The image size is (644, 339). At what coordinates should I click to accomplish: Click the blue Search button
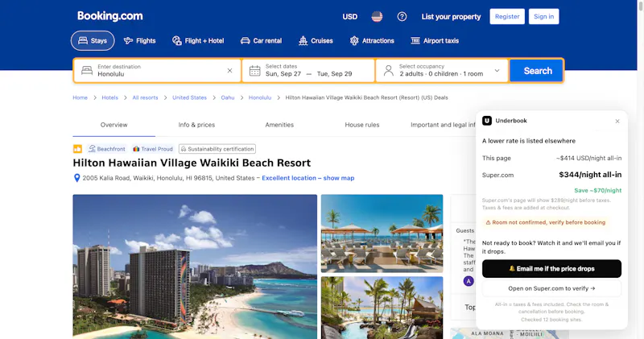(537, 71)
